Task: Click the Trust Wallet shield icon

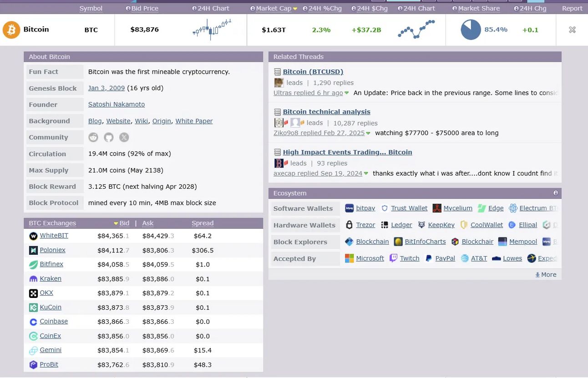Action: click(x=385, y=208)
